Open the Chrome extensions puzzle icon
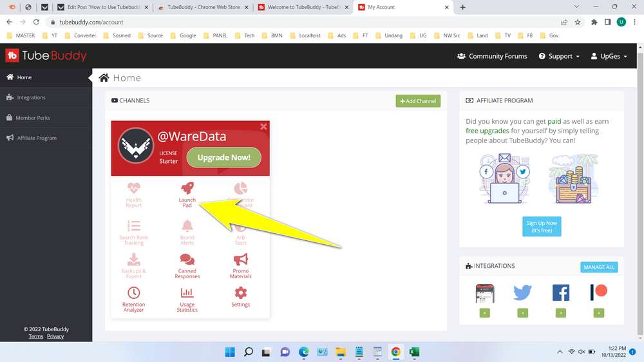This screenshot has height=362, width=644. 594,22
